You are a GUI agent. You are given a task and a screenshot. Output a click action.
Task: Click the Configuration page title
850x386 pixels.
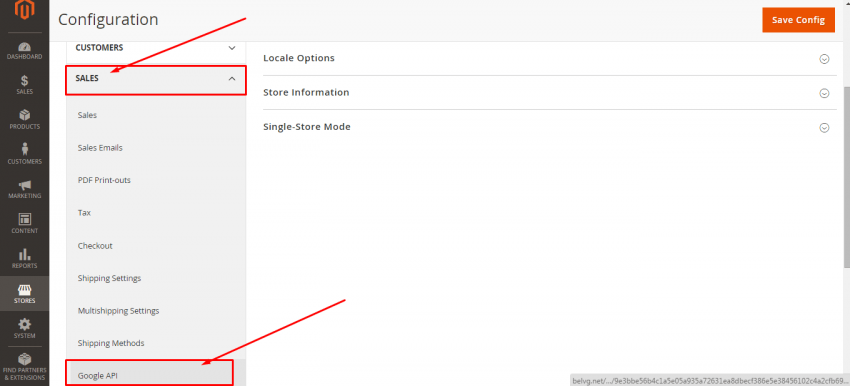108,20
